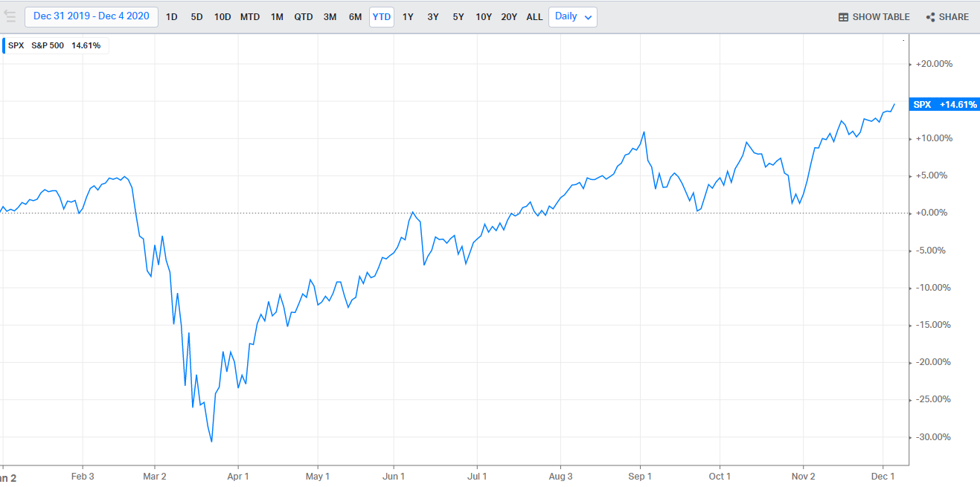Click the Jul 1 date label

(477, 476)
